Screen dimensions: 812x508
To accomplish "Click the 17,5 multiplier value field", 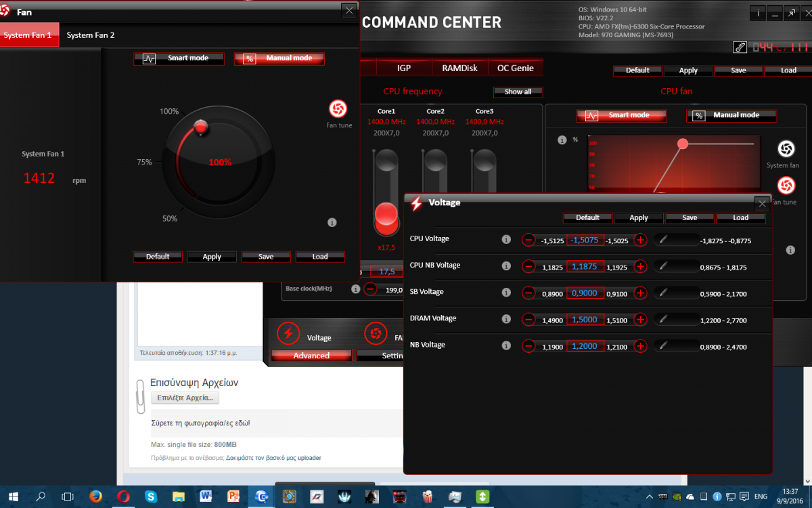I will 386,272.
